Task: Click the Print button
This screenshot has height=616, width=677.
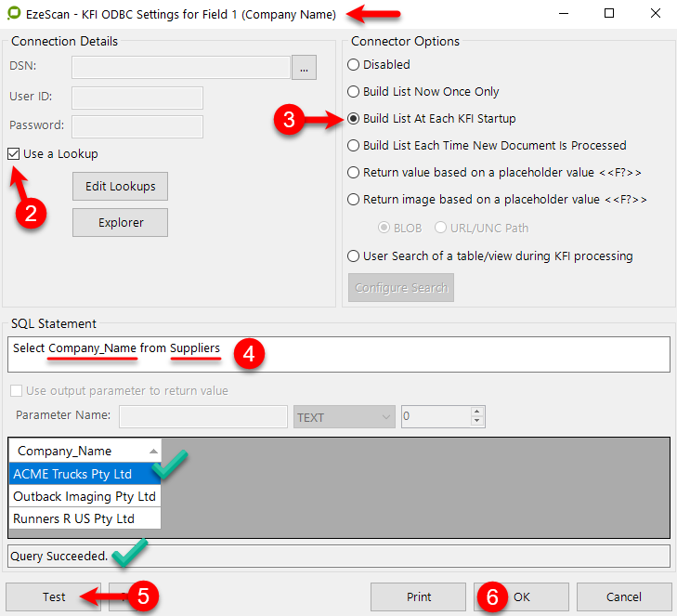Action: tap(418, 596)
